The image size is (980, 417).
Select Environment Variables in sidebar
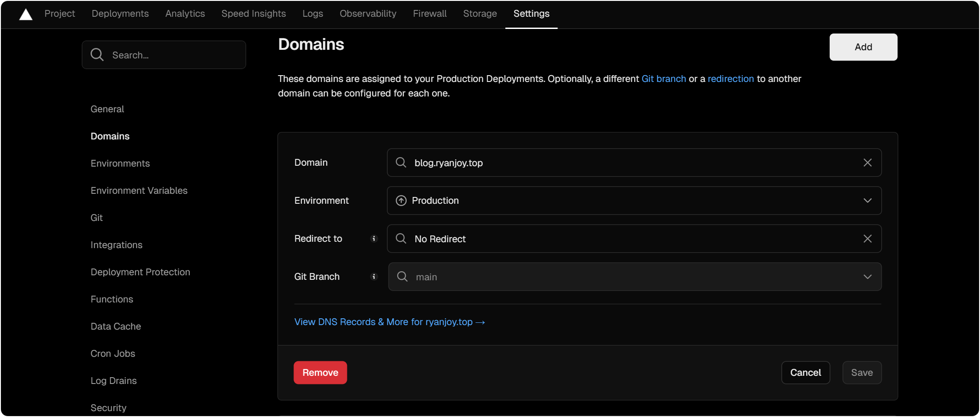click(139, 191)
